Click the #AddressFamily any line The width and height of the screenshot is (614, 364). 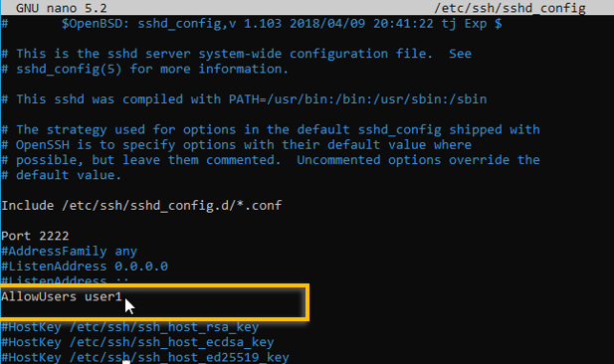pos(70,252)
